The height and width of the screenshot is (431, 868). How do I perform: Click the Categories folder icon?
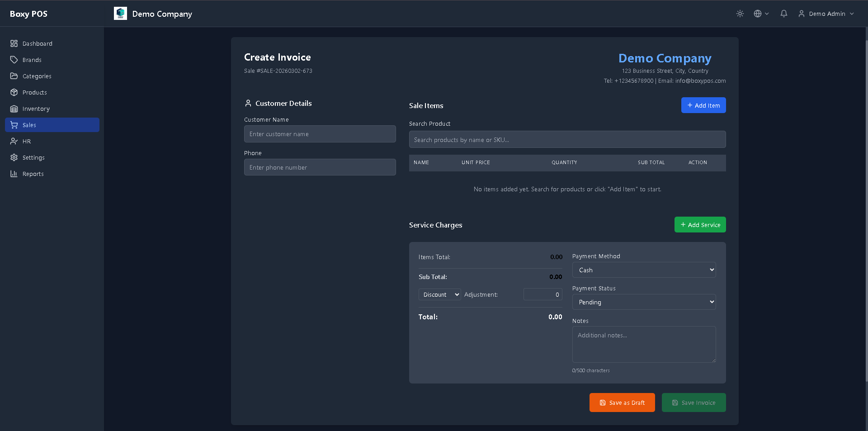click(x=14, y=76)
